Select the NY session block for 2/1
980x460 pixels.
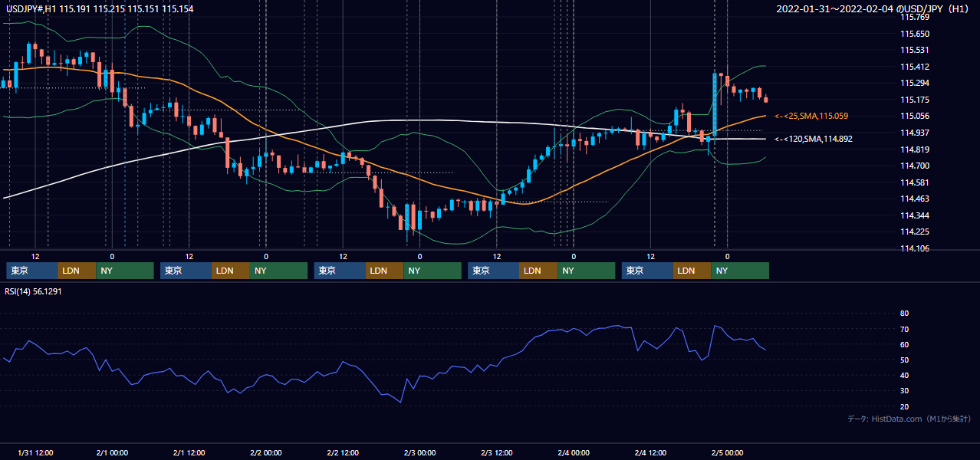pyautogui.click(x=279, y=271)
